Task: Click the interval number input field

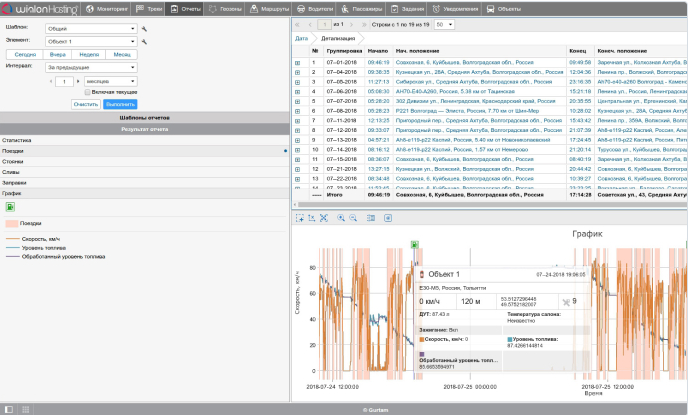Action: click(63, 79)
